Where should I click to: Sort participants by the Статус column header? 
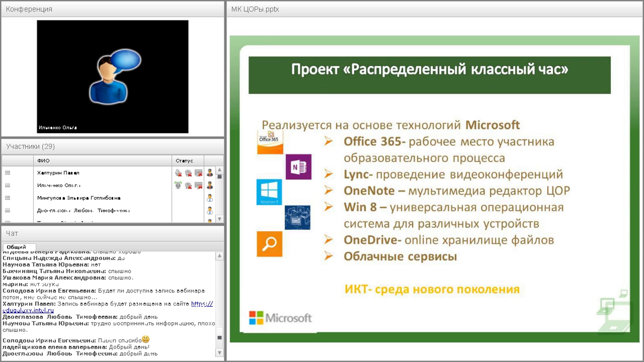pyautogui.click(x=188, y=161)
